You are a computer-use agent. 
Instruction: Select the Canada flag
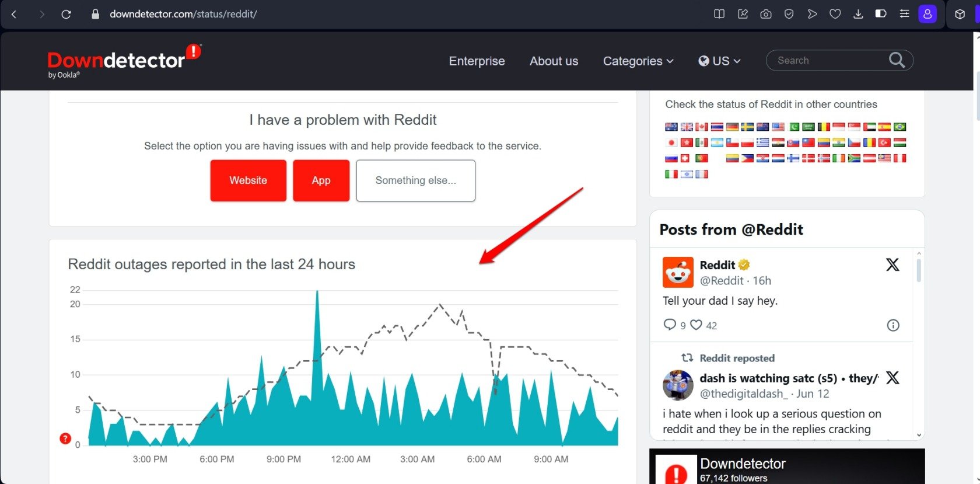(x=702, y=127)
